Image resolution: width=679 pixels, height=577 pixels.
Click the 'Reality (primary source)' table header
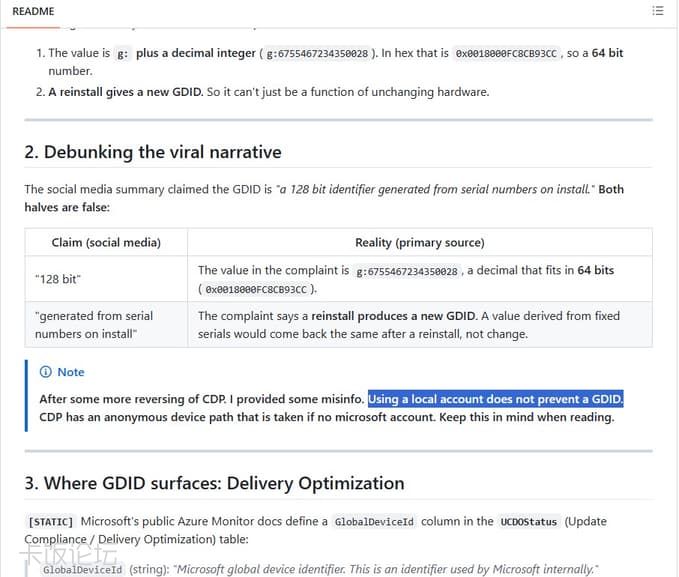[420, 243]
